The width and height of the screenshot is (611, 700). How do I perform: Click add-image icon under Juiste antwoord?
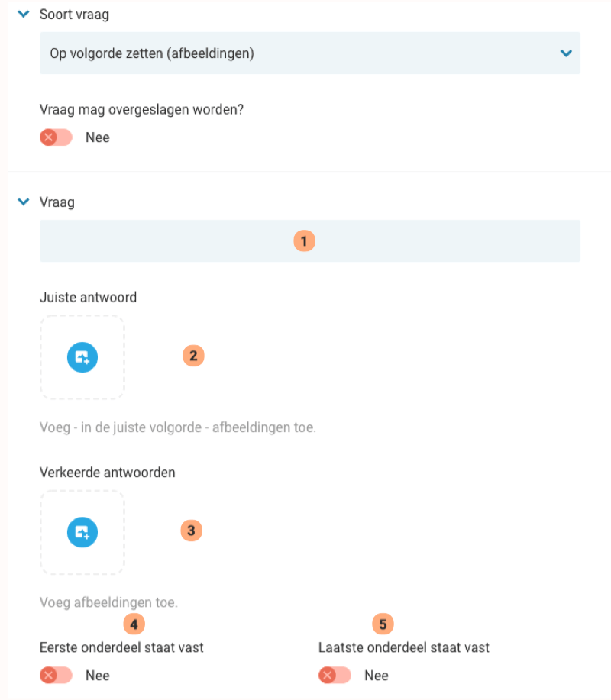click(82, 357)
